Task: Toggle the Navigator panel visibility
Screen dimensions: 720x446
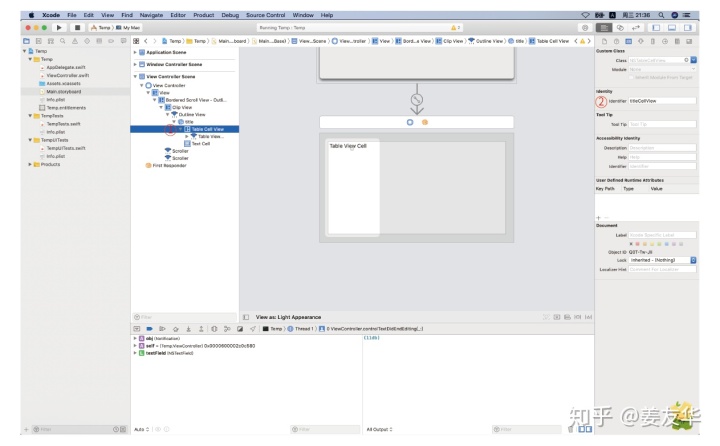Action: coord(656,28)
